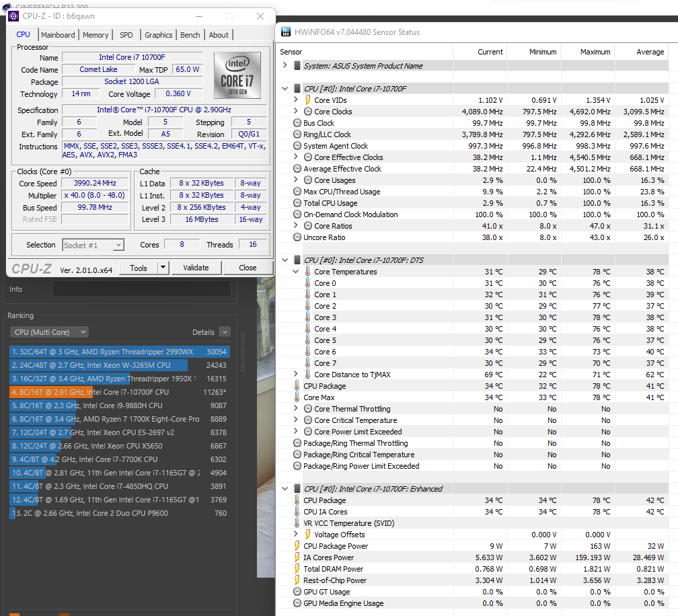
Task: Switch to the Mainboard tab
Action: pos(58,35)
